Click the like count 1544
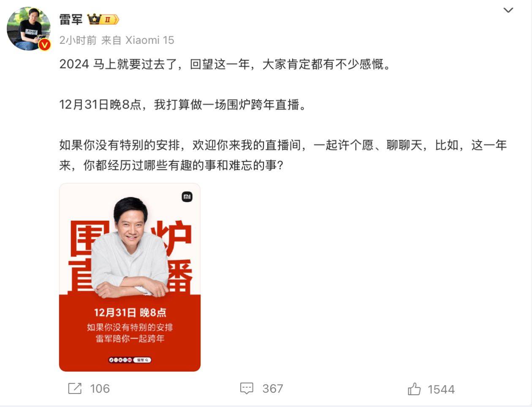This screenshot has height=407, width=532. click(441, 389)
